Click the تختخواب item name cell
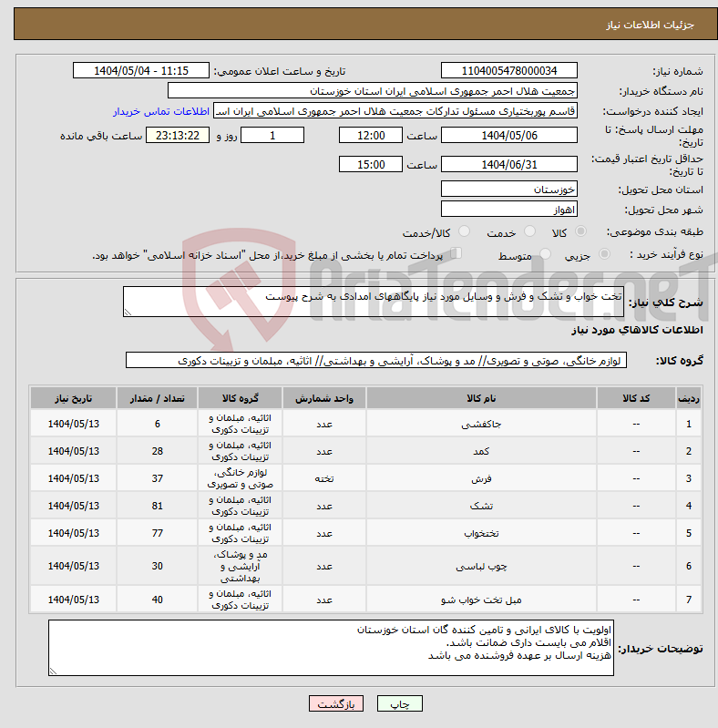 pos(481,533)
